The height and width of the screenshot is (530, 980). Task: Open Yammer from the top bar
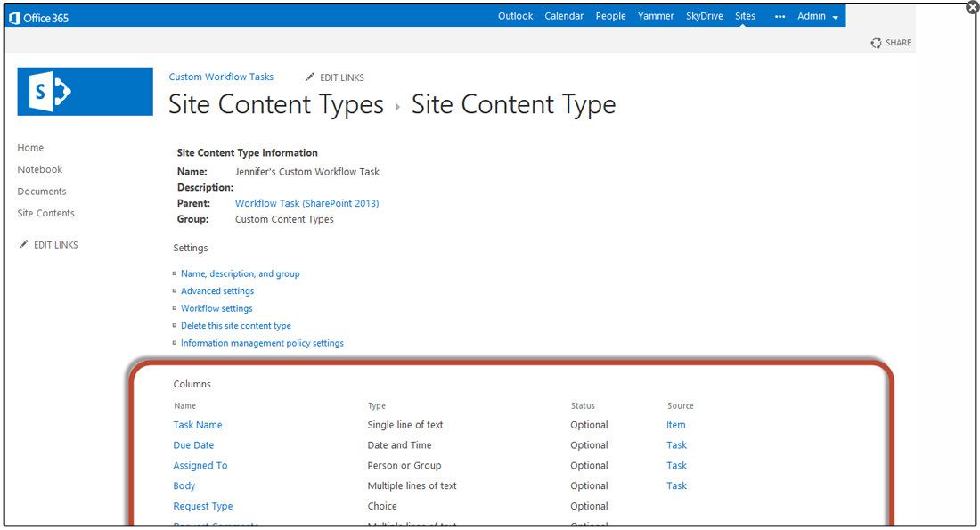pos(656,16)
